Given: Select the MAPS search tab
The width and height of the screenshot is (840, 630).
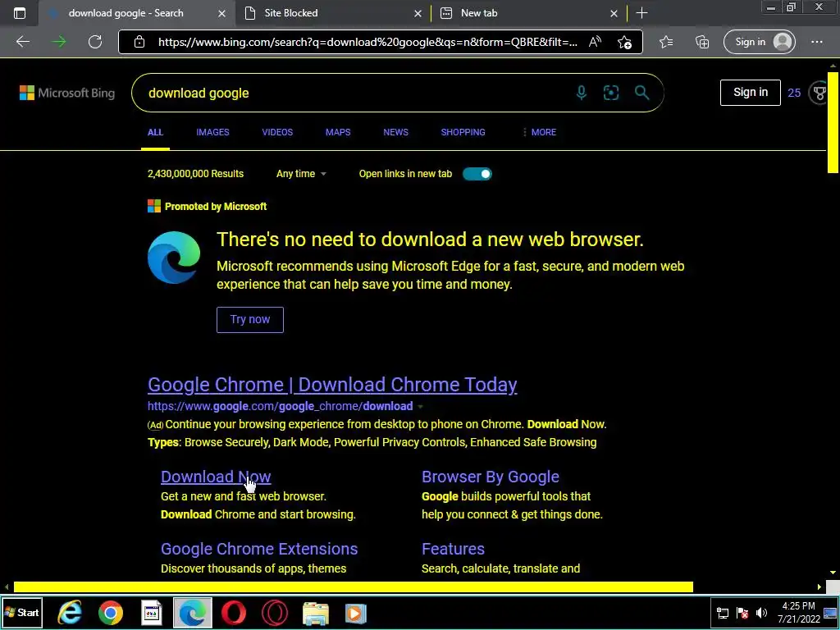Looking at the screenshot, I should [338, 132].
